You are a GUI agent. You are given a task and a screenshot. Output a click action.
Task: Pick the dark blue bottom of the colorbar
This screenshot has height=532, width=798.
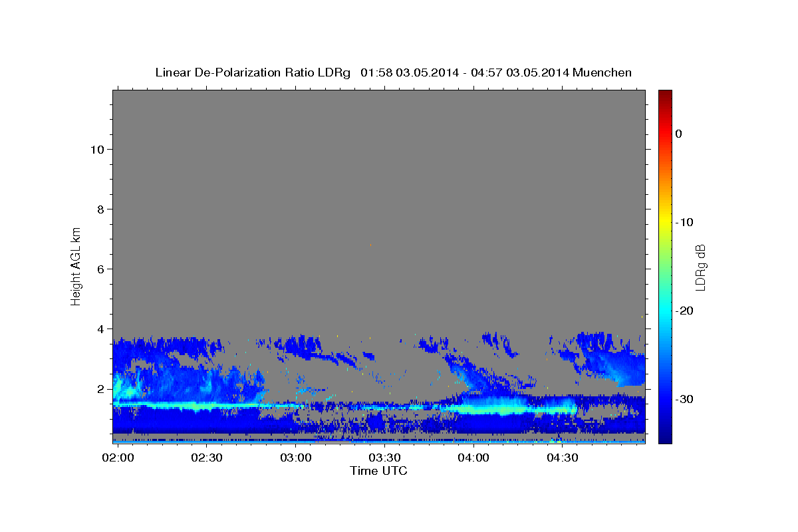coord(665,438)
